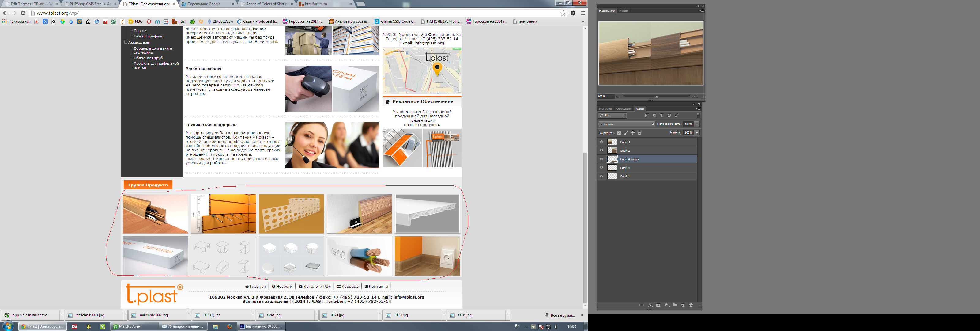The height and width of the screenshot is (331, 980).
Task: Create a new layer group folder
Action: click(x=674, y=306)
